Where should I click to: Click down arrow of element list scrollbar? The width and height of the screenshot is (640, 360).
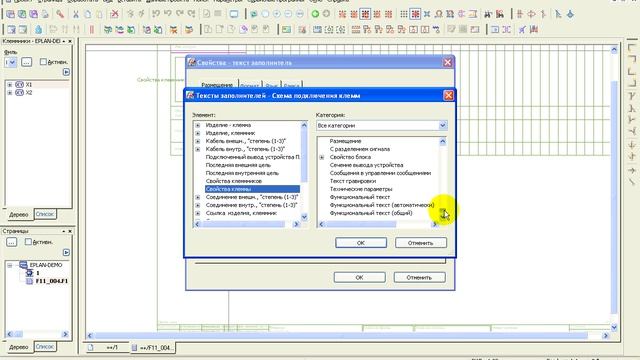point(304,217)
